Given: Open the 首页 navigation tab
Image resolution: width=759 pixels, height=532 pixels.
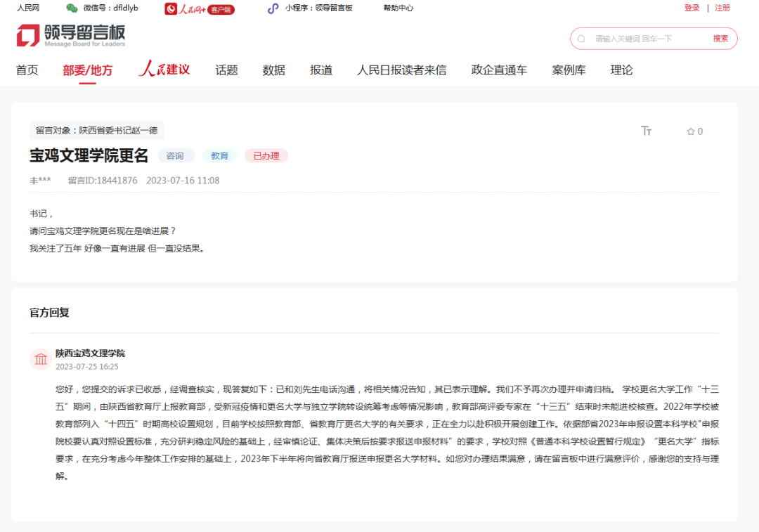Looking at the screenshot, I should click(27, 70).
